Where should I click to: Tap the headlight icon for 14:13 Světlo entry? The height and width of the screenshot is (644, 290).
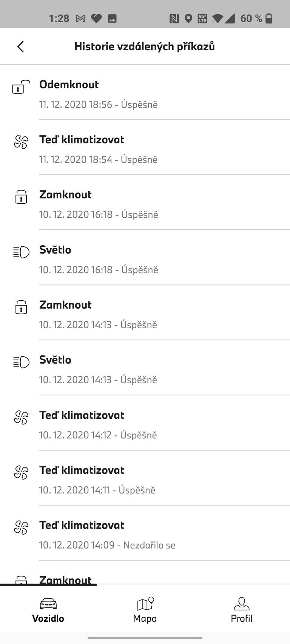tap(21, 362)
